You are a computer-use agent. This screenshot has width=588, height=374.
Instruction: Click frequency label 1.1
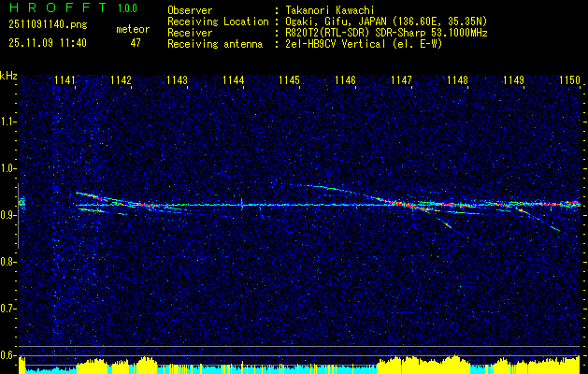pos(7,122)
